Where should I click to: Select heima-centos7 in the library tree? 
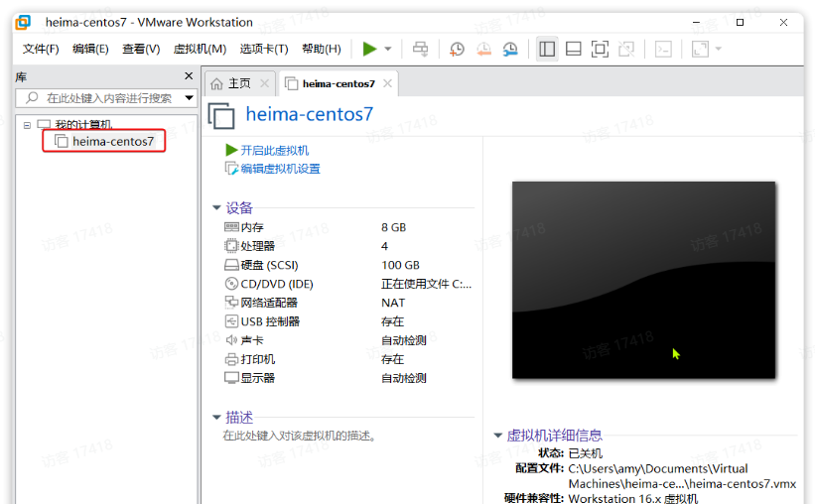point(112,141)
